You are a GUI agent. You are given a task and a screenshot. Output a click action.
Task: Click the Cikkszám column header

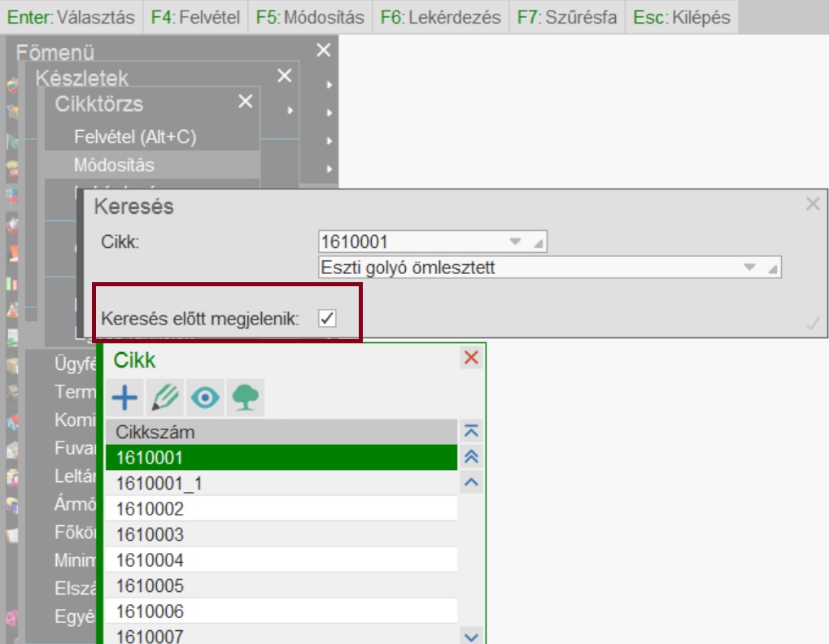tap(281, 432)
